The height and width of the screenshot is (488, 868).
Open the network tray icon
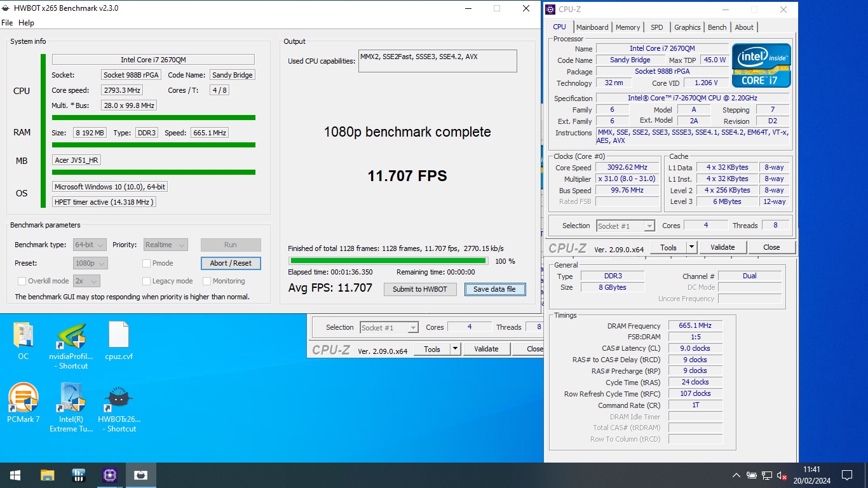[x=767, y=475]
